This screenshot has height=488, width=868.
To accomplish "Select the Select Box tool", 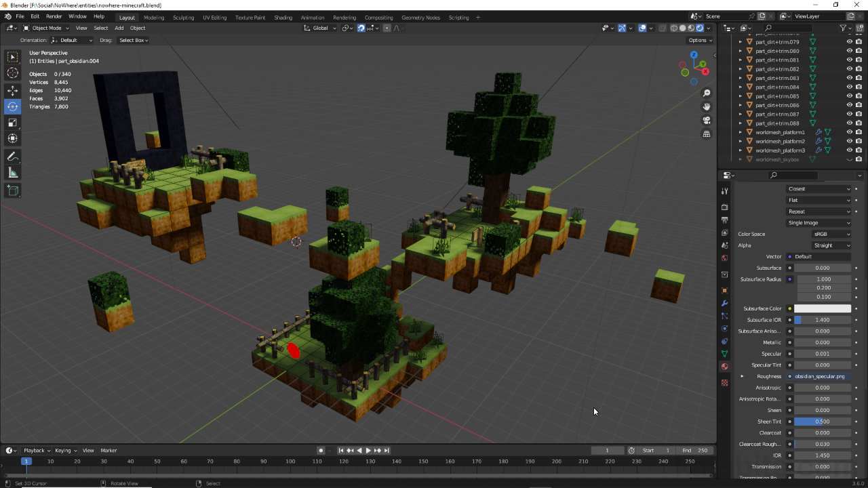I will (x=13, y=57).
